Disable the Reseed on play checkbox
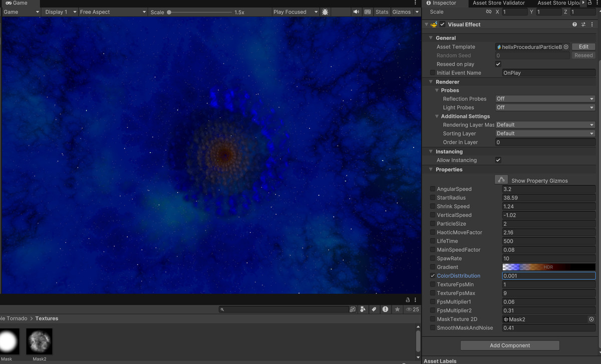601x364 pixels. (498, 64)
